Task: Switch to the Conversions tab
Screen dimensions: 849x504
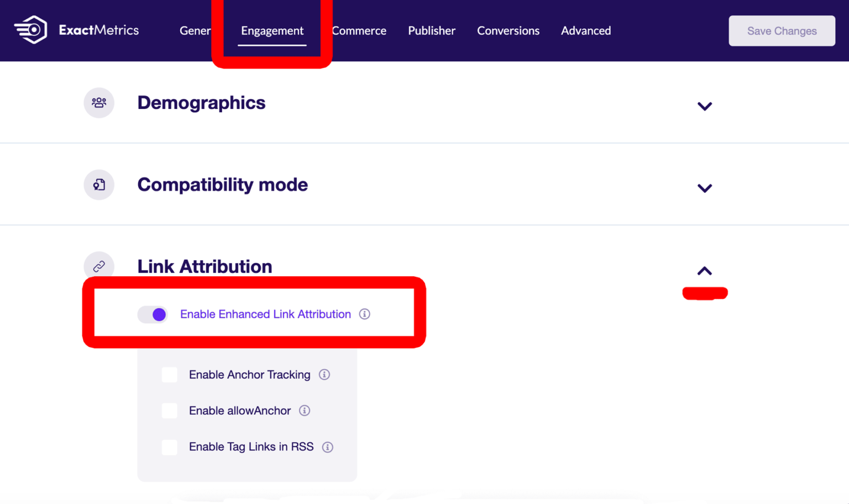Action: (508, 30)
